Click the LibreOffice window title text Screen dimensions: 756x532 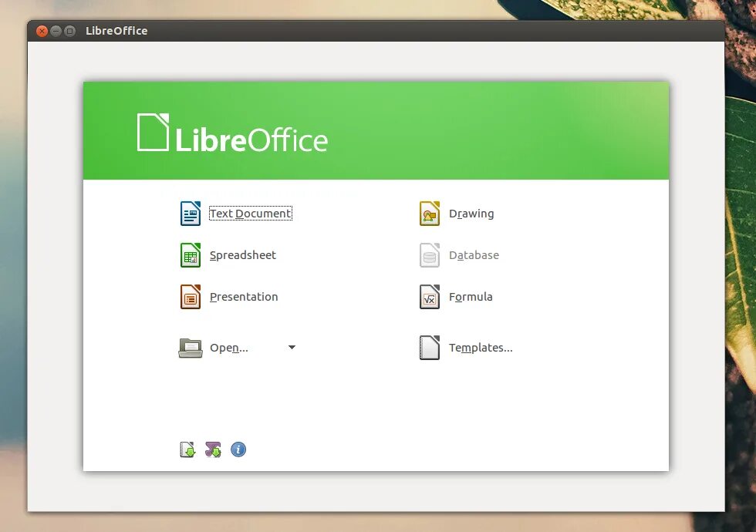(x=116, y=31)
